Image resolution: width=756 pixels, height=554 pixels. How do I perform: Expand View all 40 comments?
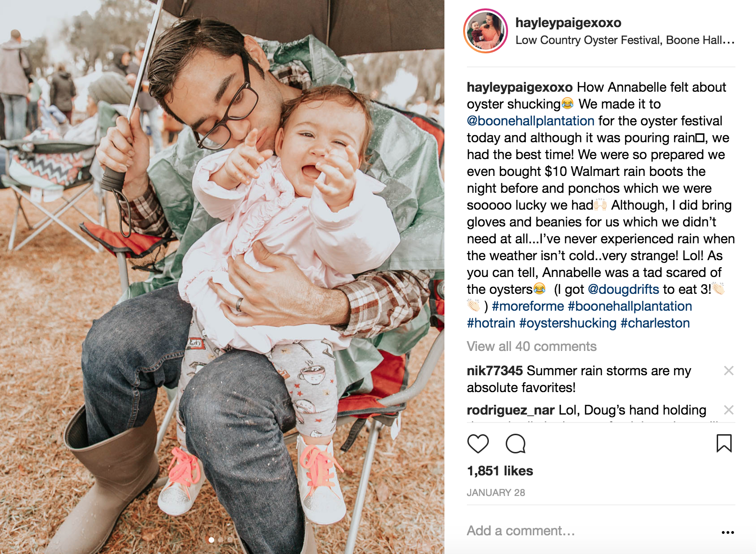[531, 346]
